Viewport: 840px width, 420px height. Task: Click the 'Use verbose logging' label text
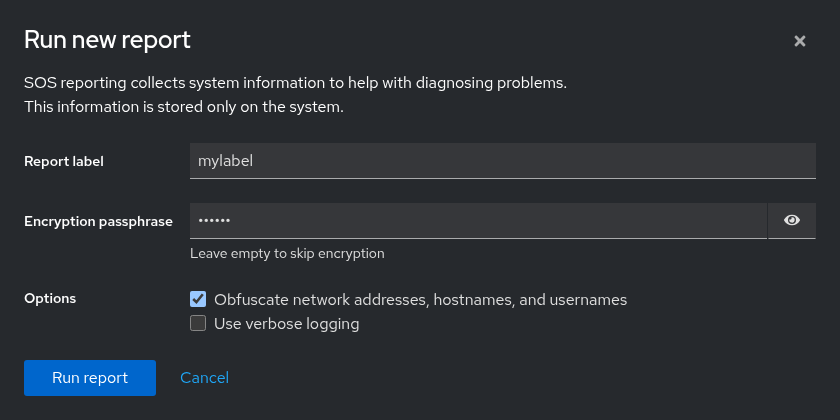tap(287, 324)
